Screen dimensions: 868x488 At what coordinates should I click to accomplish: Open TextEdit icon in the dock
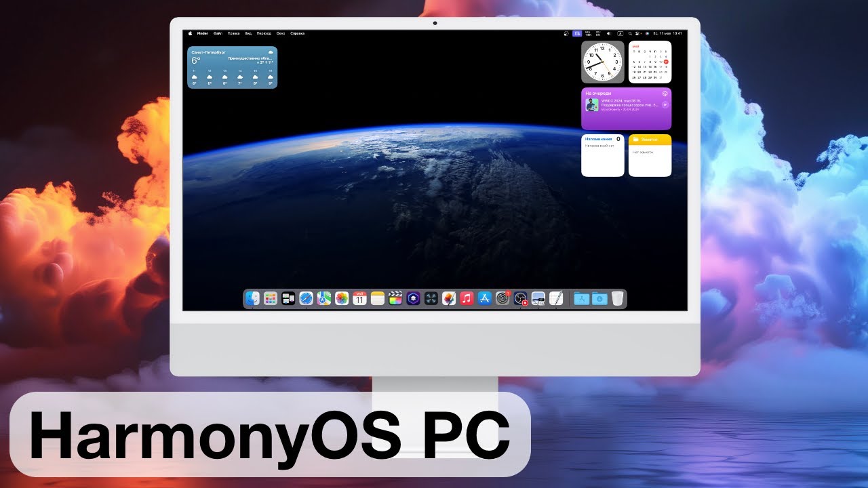[556, 298]
